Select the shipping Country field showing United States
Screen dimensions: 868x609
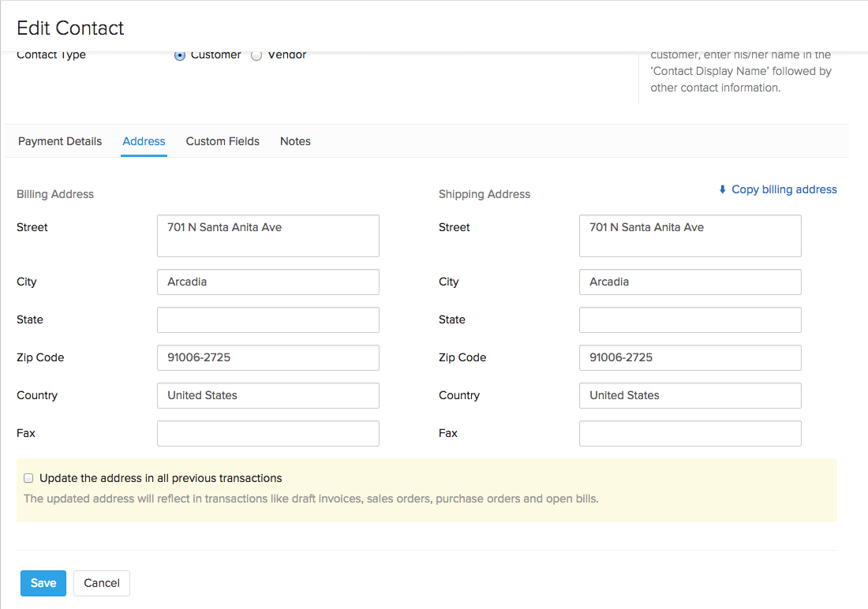pos(690,395)
